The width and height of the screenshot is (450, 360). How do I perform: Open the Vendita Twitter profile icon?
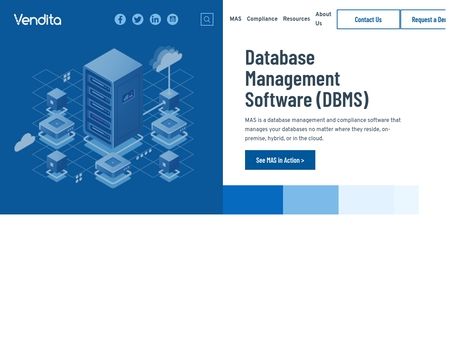click(x=138, y=19)
